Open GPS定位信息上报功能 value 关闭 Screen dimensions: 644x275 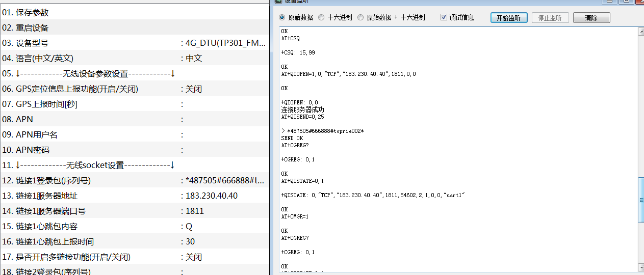click(x=194, y=89)
